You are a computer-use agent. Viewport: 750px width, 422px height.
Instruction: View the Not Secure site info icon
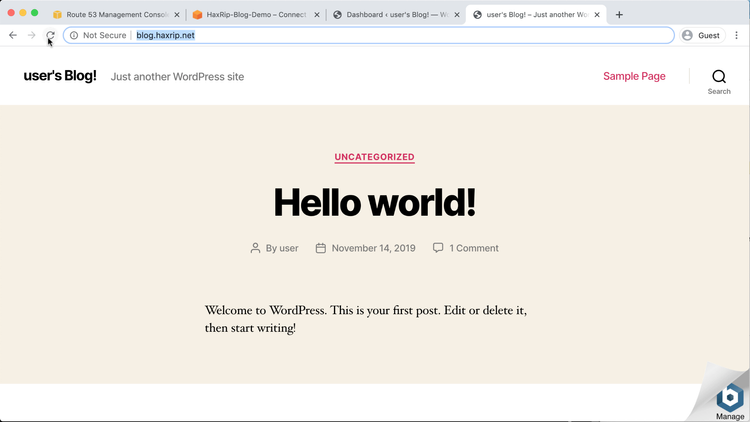(74, 35)
